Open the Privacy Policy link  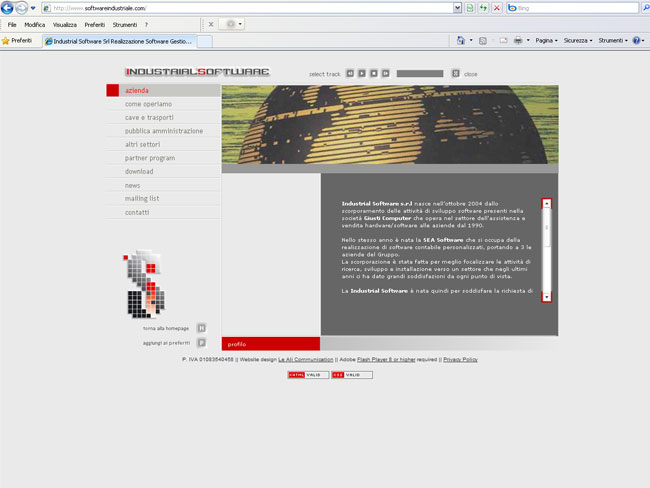pos(461,359)
